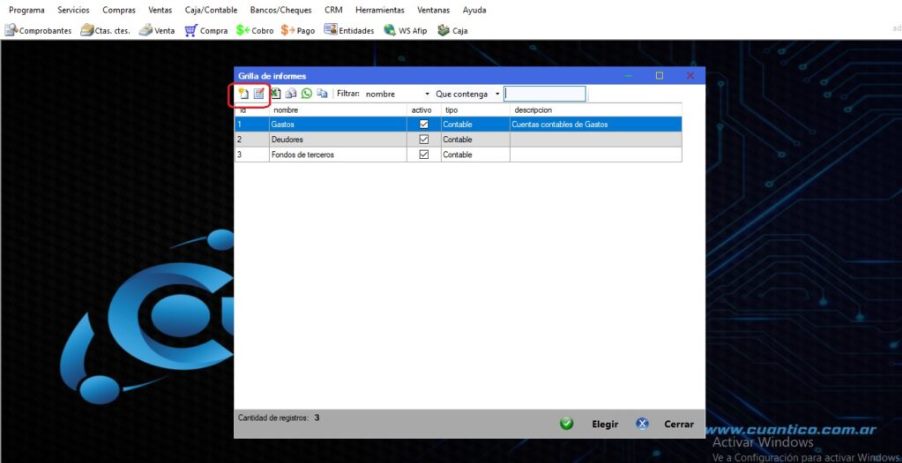
Task: Open WS Afip from the toolbar
Action: point(405,30)
